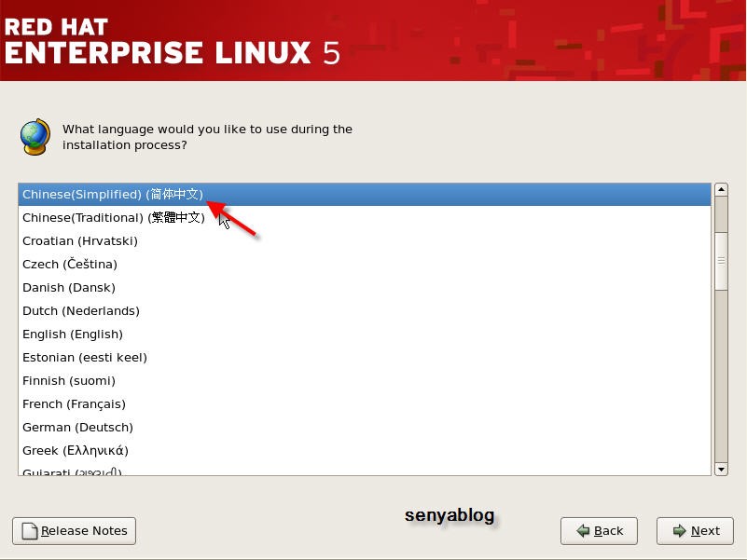
Task: Choose Czech (Čeština) from the list
Action: pos(365,265)
